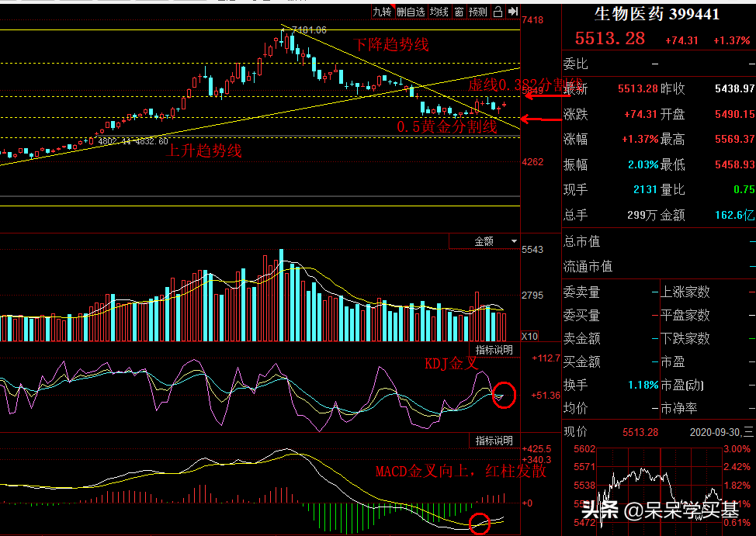Click the 流通市值 label
The width and height of the screenshot is (756, 536).
tap(588, 267)
